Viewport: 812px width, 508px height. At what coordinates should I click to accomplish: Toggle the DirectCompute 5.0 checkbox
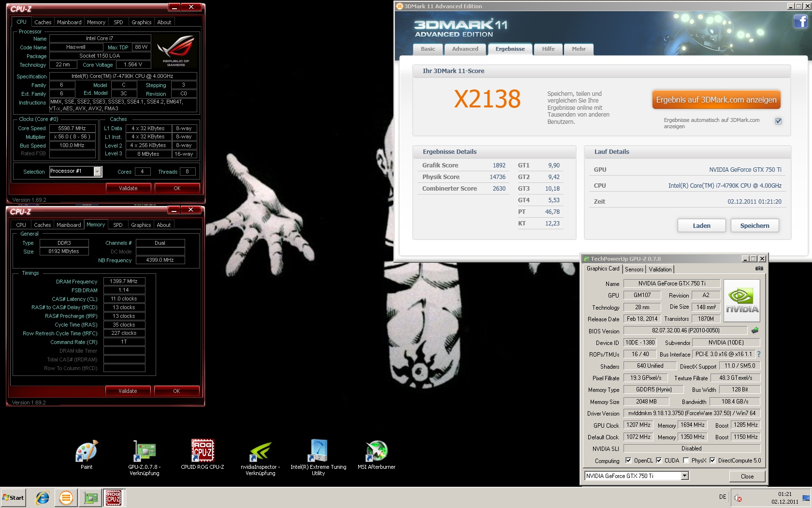point(712,460)
